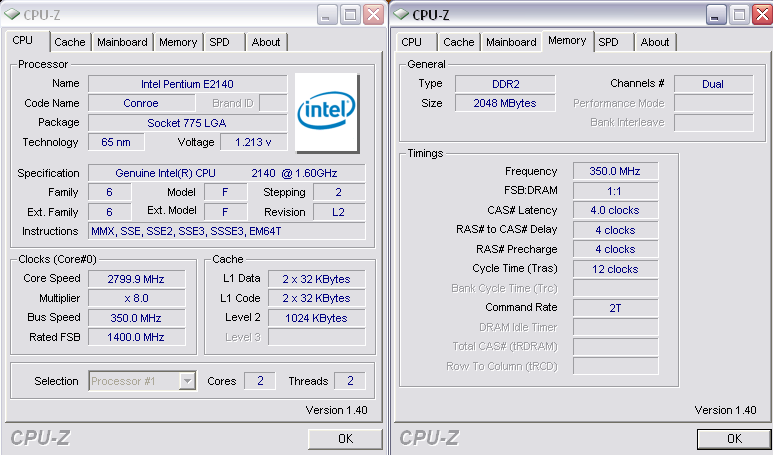Maximize the right CPU-Z window
The image size is (773, 455).
pos(738,14)
